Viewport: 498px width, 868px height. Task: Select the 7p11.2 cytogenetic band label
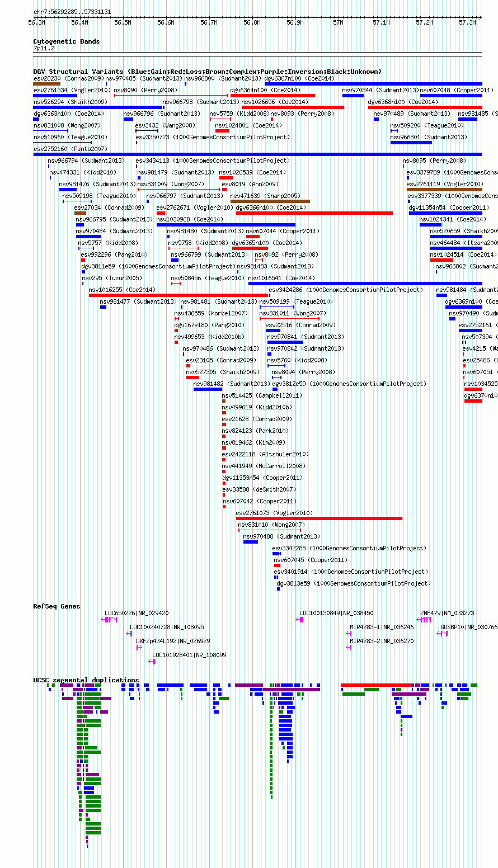point(44,49)
